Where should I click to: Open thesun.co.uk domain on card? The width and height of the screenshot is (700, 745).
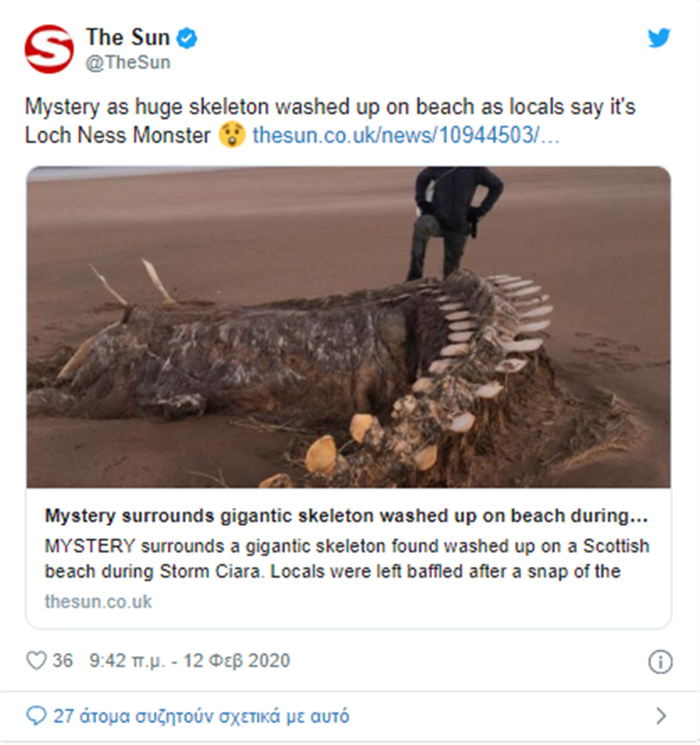point(99,602)
